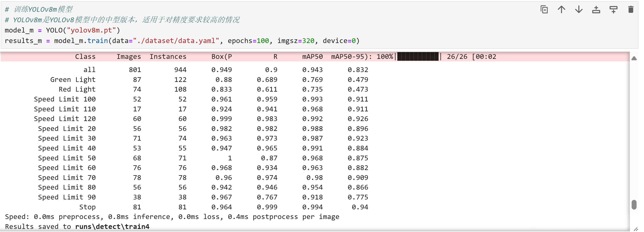Click the Stop class row label
644x232 pixels.
tap(87, 207)
